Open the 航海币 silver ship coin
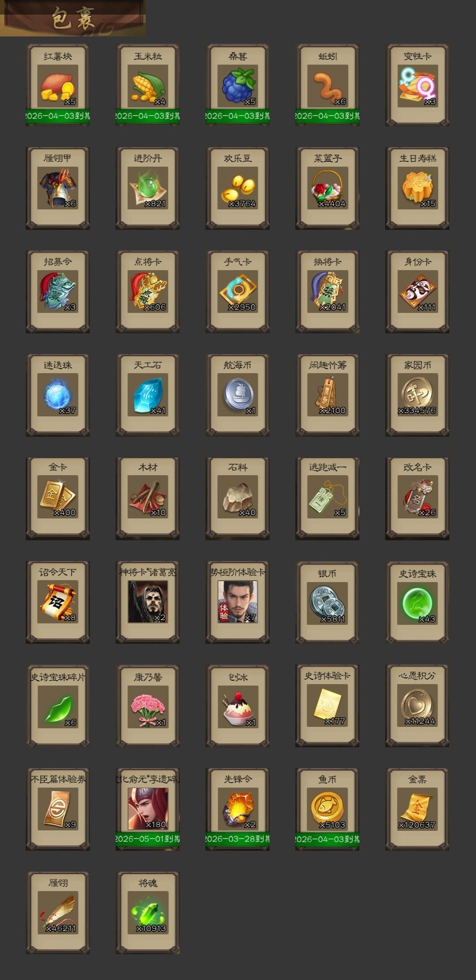The image size is (476, 980). point(238,395)
